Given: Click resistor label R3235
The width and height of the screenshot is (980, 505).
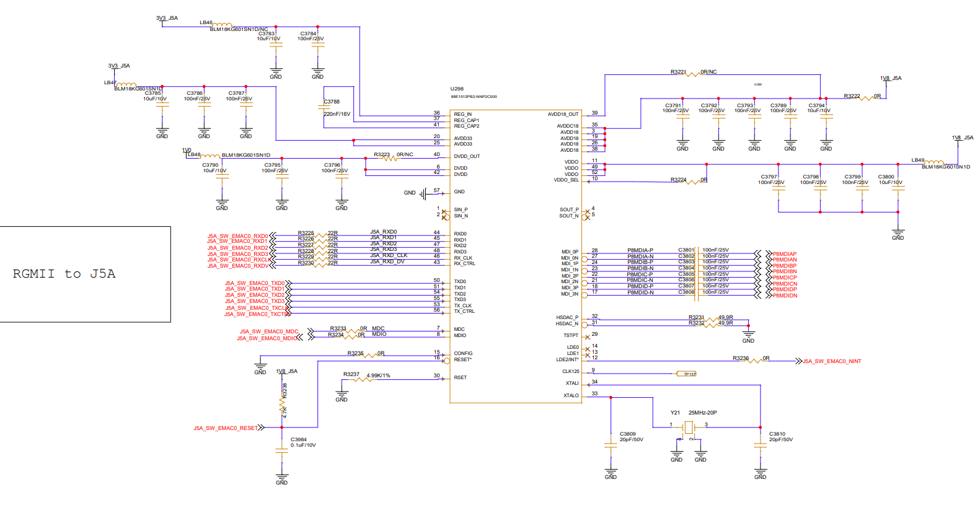Looking at the screenshot, I should (x=355, y=353).
